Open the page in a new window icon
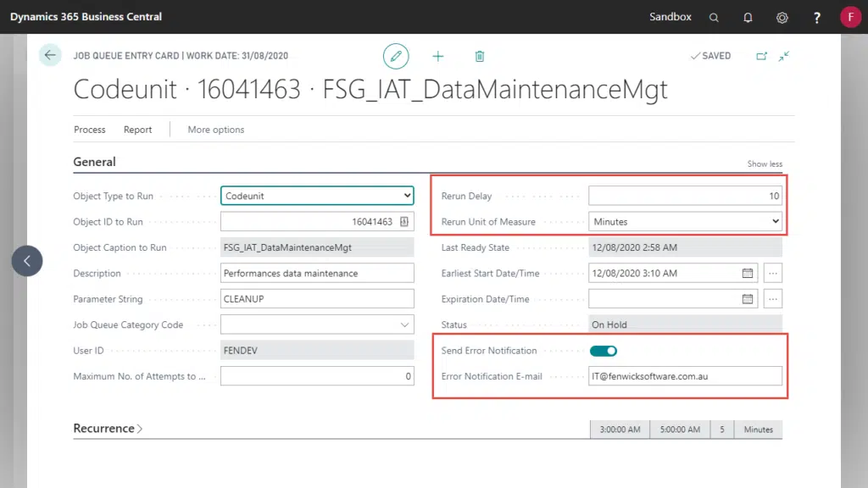This screenshot has height=488, width=868. [761, 56]
